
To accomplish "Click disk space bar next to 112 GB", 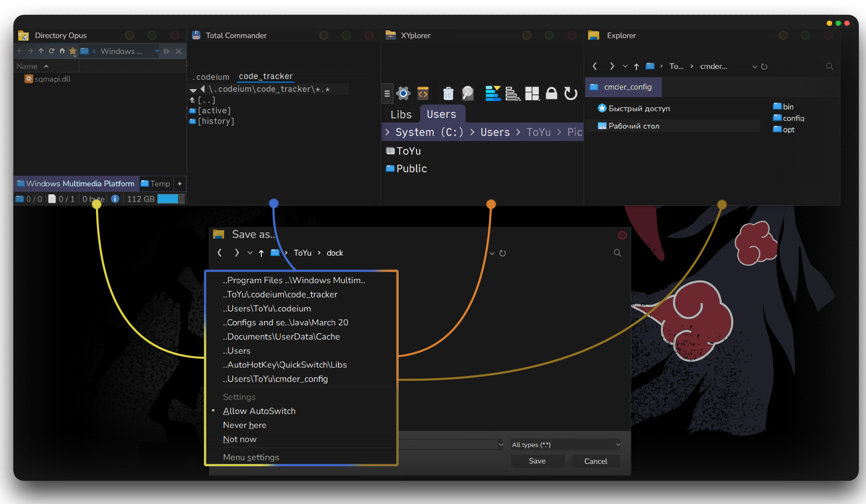I will [170, 199].
